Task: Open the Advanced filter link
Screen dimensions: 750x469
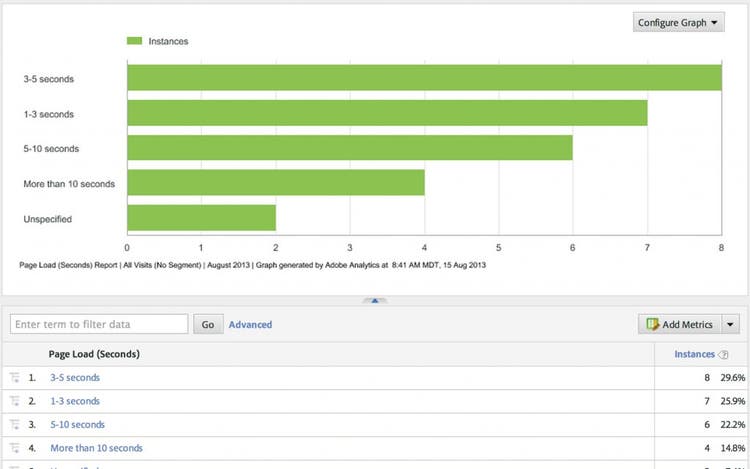Action: point(250,325)
